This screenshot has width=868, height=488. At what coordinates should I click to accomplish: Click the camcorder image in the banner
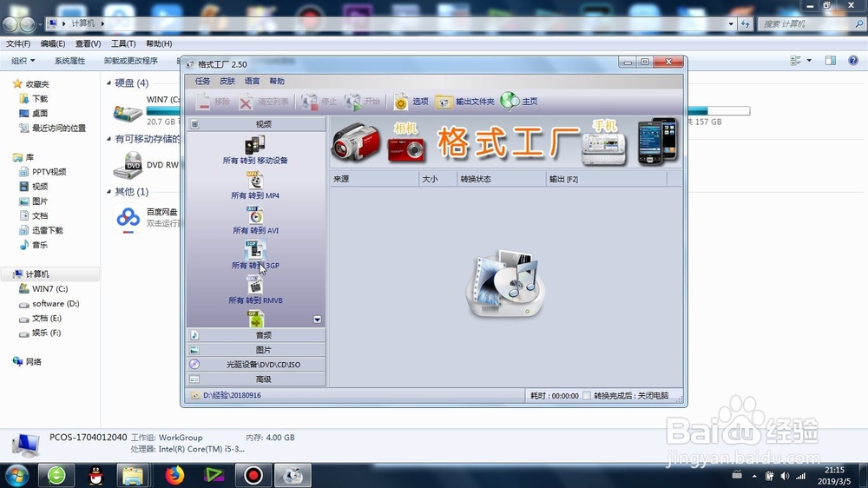coord(357,143)
